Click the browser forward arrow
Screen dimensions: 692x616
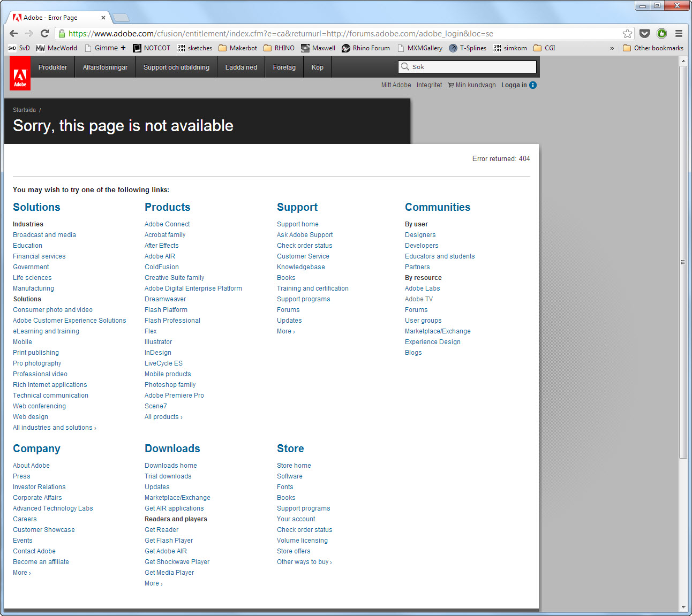click(29, 33)
